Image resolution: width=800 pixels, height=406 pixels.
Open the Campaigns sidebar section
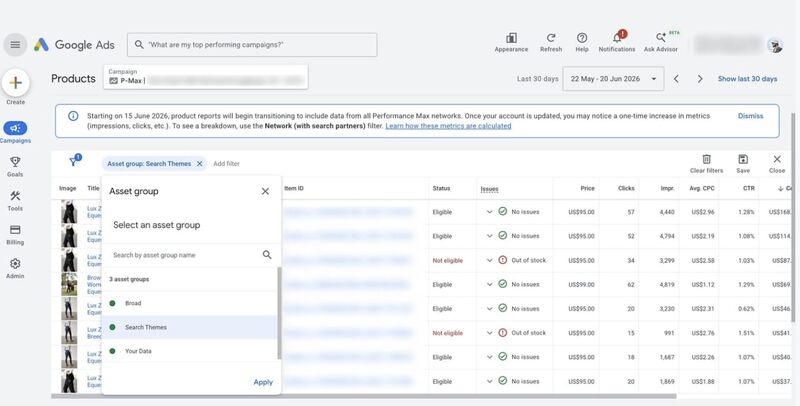point(15,132)
